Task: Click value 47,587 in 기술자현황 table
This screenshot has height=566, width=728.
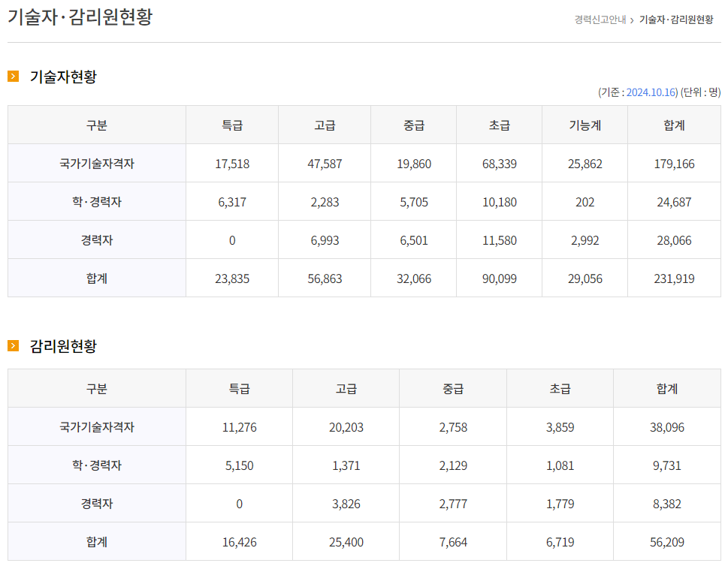Action: pyautogui.click(x=325, y=164)
